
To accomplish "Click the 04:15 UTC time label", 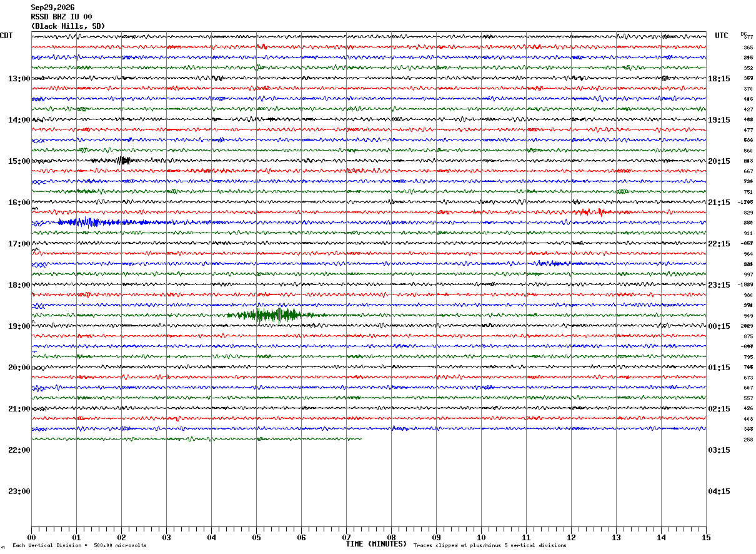I will click(x=719, y=491).
